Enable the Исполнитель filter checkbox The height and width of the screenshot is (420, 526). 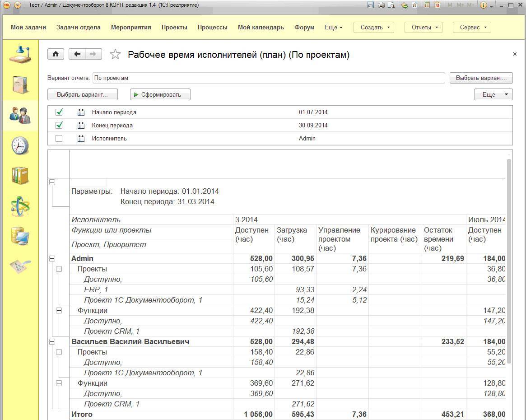pos(59,139)
